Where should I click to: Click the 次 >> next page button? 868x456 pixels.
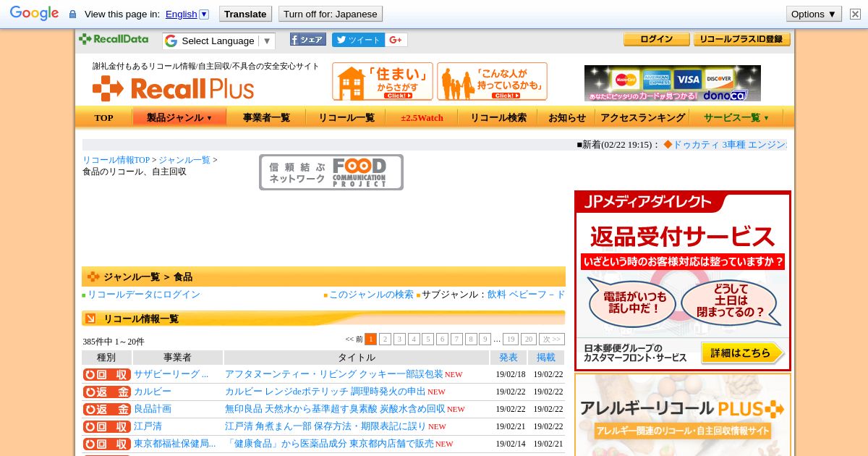[x=552, y=339]
